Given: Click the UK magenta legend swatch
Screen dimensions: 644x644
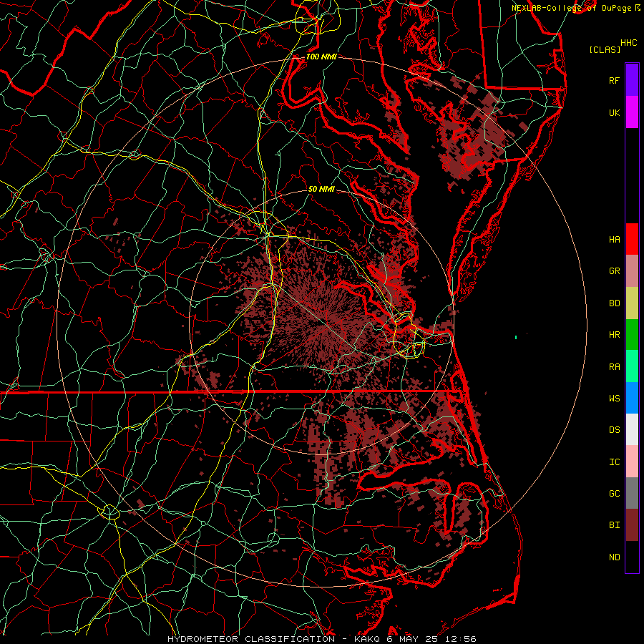Looking at the screenshot, I should click(632, 112).
